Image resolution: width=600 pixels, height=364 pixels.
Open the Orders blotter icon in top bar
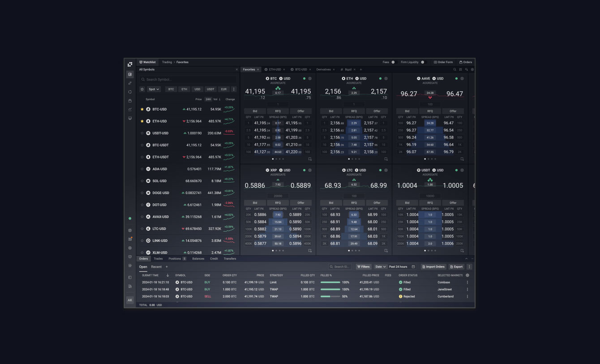pyautogui.click(x=466, y=62)
